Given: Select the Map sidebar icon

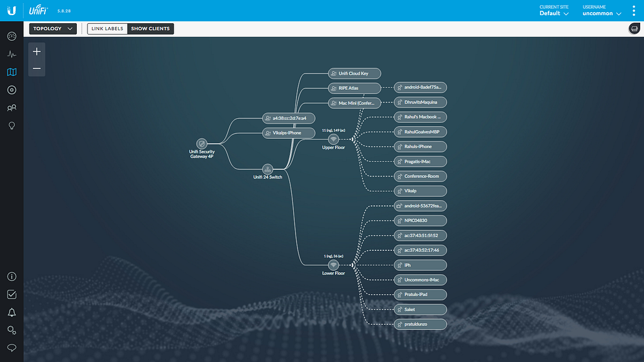Looking at the screenshot, I should click(11, 72).
